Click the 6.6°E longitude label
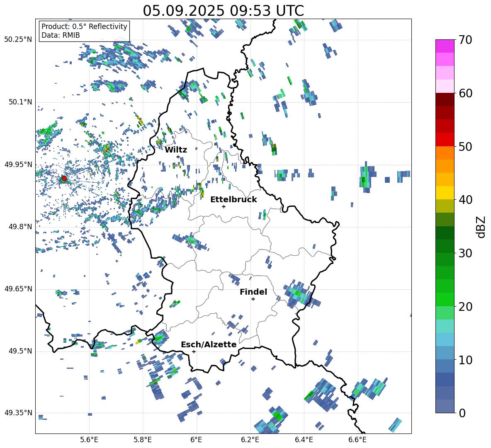This screenshot has height=448, width=491. tap(357, 440)
